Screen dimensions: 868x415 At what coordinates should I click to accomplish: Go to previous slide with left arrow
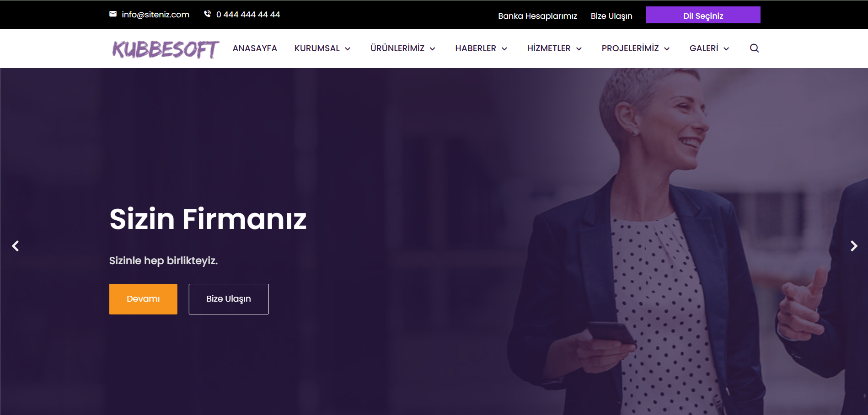[16, 246]
